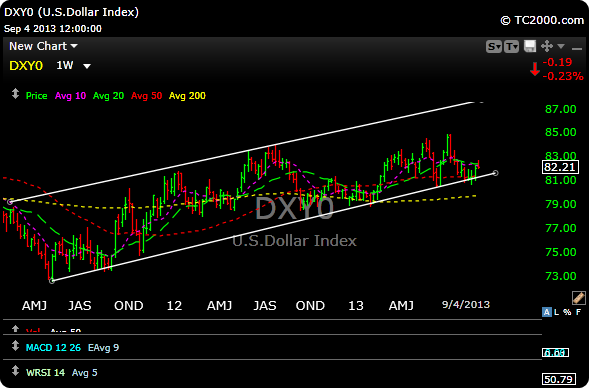Image resolution: width=589 pixels, height=388 pixels.
Task: Click resize arrows beside the Price legend
Action: [15, 94]
